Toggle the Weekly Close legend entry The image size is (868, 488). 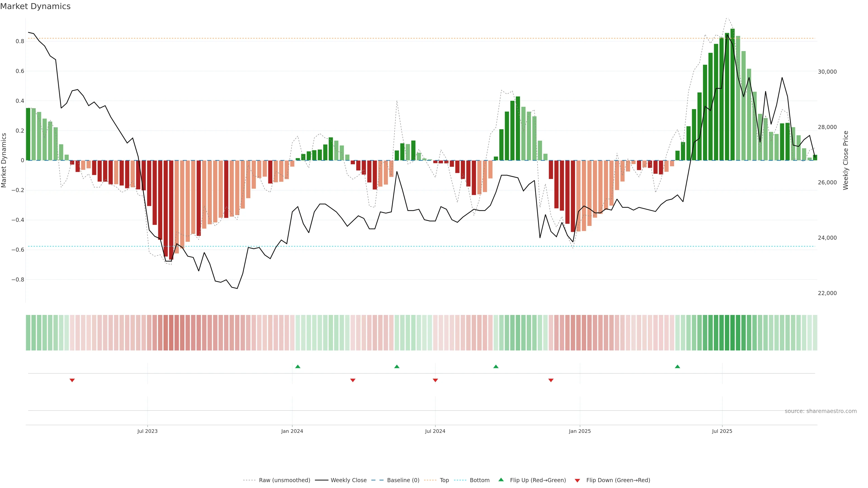tap(348, 480)
